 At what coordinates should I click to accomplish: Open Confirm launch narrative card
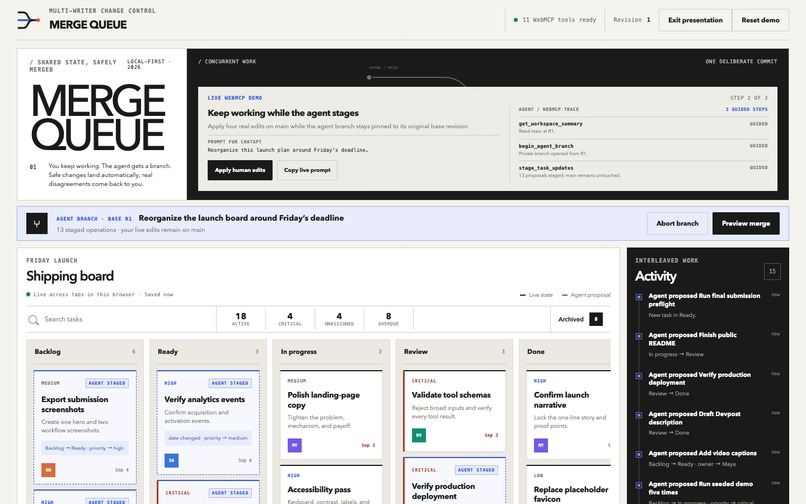coord(569,415)
